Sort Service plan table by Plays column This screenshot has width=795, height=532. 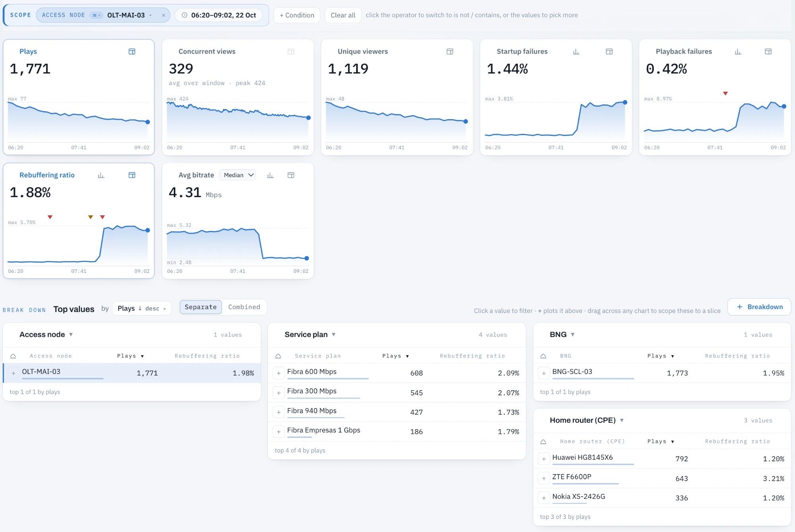(396, 356)
